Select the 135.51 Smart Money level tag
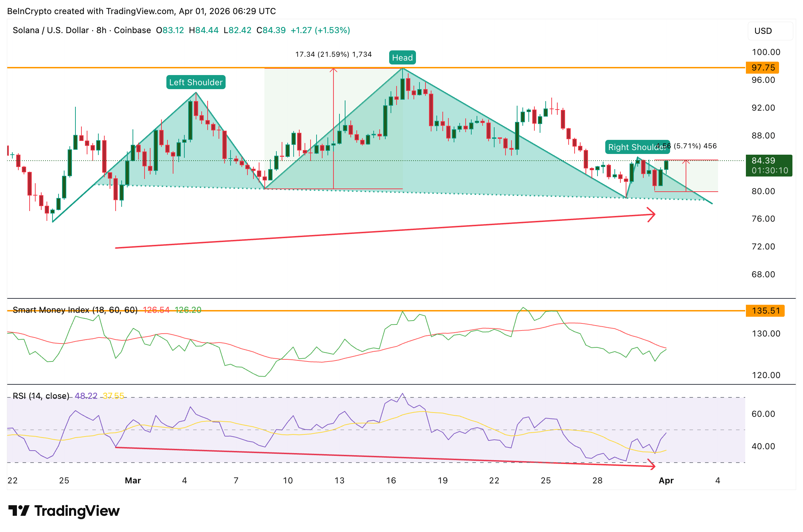Screen dimensions: 803x532 [x=765, y=311]
